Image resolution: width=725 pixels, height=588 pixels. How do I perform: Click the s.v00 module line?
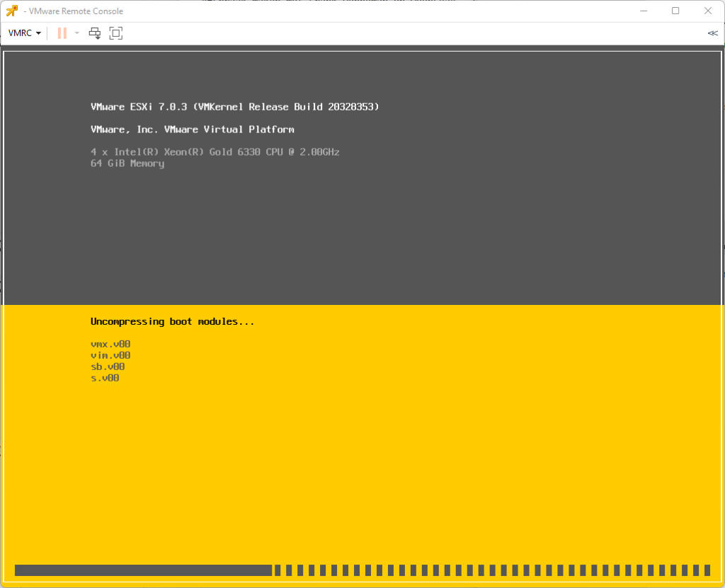pos(105,378)
